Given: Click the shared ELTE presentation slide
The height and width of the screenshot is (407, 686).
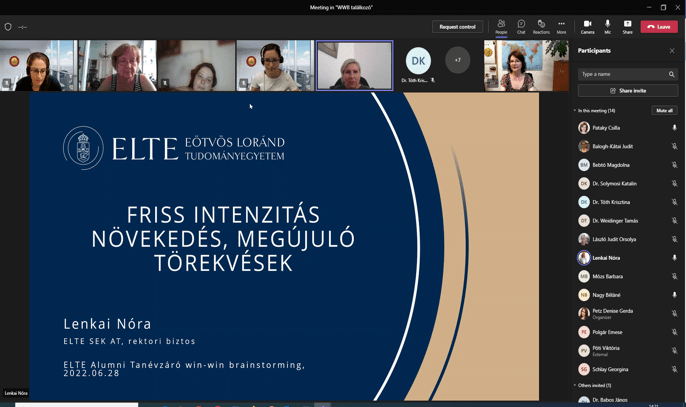Looking at the screenshot, I should 284,246.
